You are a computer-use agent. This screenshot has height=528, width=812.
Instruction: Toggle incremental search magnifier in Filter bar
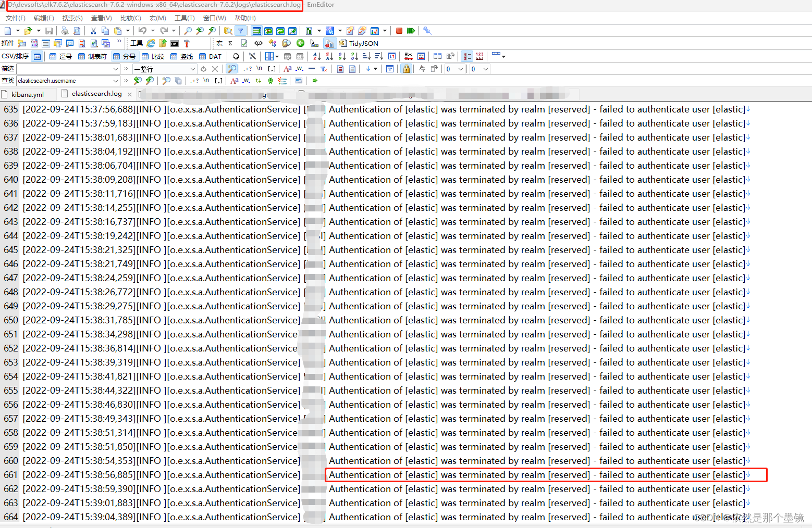(x=232, y=69)
